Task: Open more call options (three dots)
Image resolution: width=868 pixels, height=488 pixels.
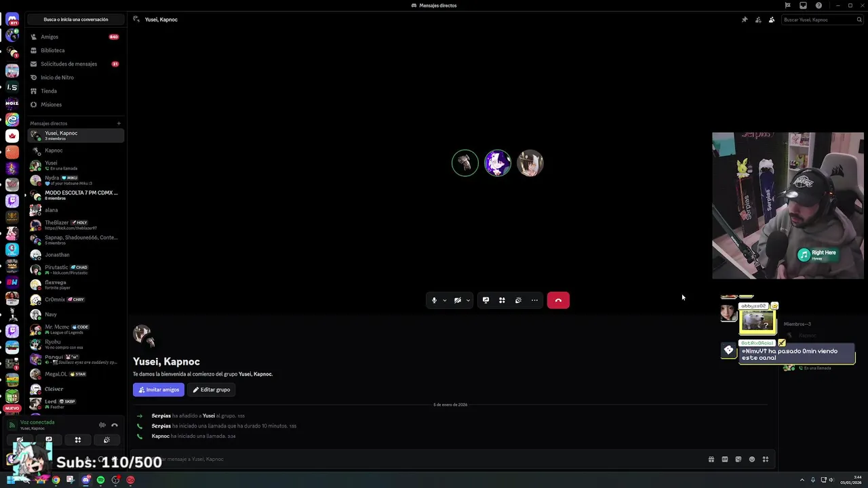Action: coord(534,300)
